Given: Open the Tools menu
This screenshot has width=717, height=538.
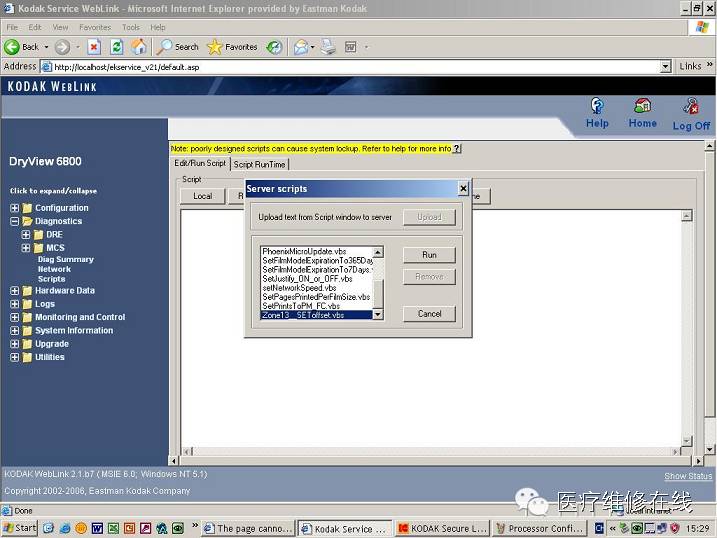Looking at the screenshot, I should point(131,27).
